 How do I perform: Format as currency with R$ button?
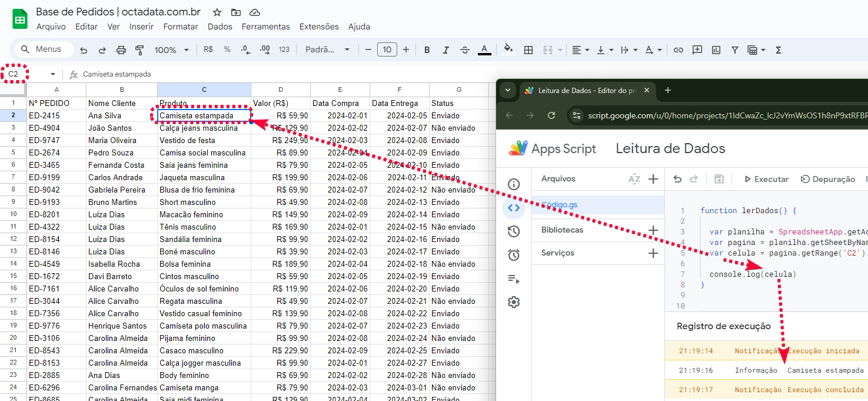208,49
